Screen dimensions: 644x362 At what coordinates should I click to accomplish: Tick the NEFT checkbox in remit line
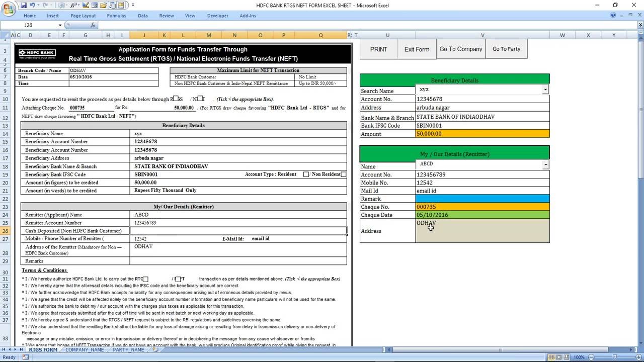(200, 99)
